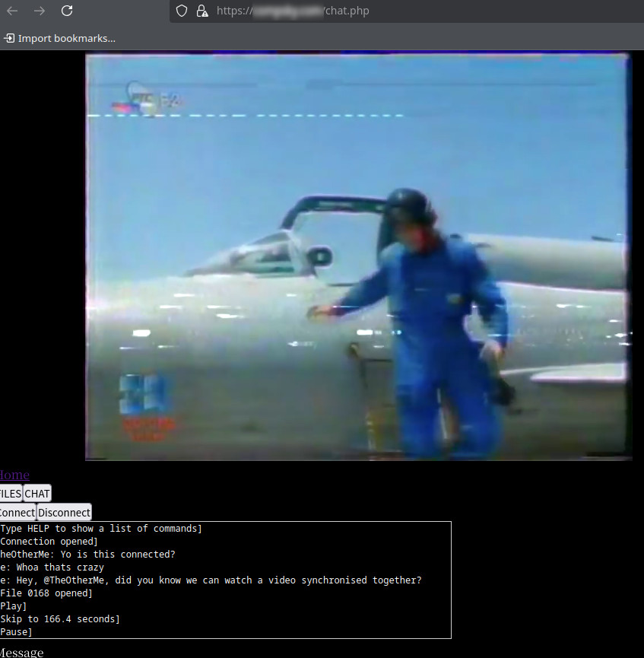The height and width of the screenshot is (658, 644).
Task: Click the 'File 0168 opened' log entry
Action: (46, 593)
